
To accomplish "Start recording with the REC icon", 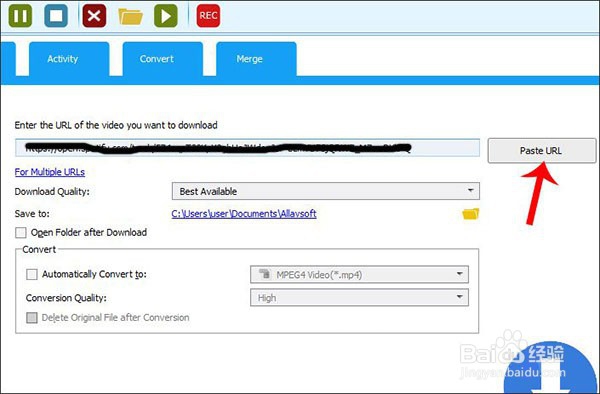I will tap(208, 16).
